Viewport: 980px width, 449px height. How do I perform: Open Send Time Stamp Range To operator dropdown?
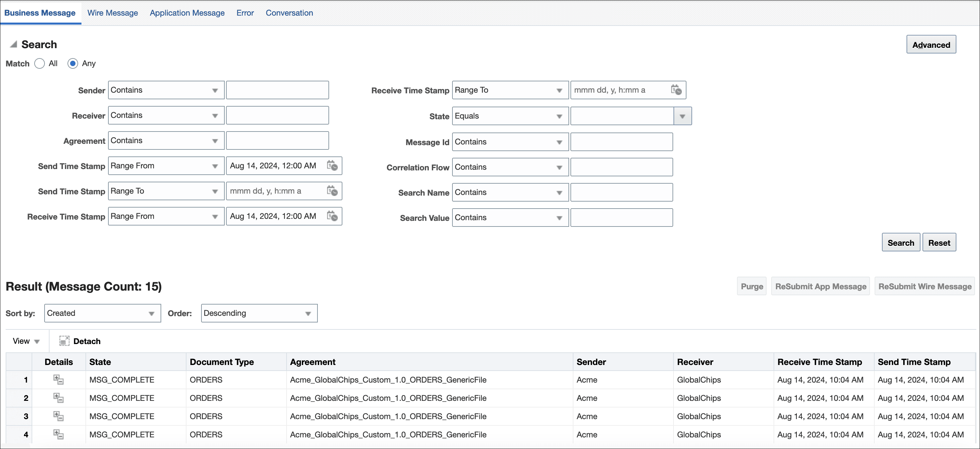[166, 191]
